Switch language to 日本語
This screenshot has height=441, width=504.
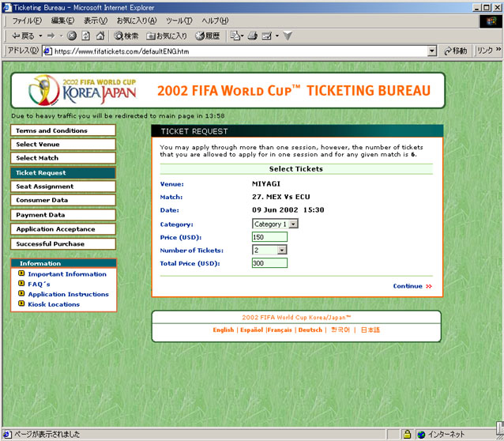[370, 330]
